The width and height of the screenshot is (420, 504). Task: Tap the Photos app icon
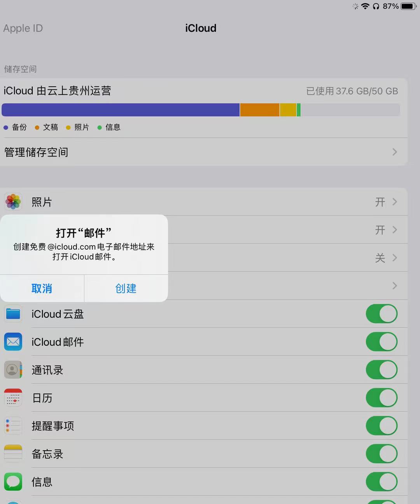point(13,202)
